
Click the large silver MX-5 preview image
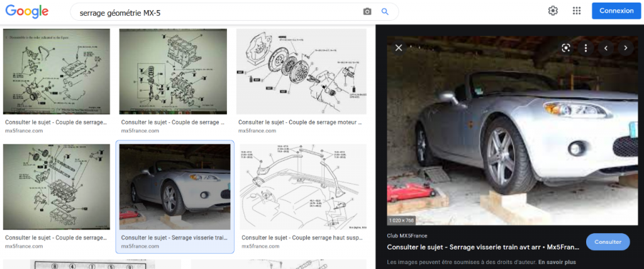512,131
